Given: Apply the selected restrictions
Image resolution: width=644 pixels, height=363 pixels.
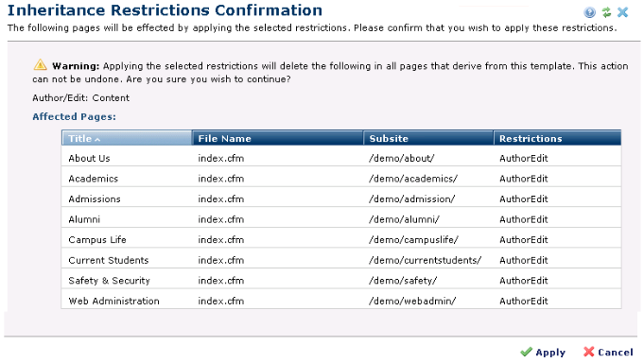Looking at the screenshot, I should 543,352.
